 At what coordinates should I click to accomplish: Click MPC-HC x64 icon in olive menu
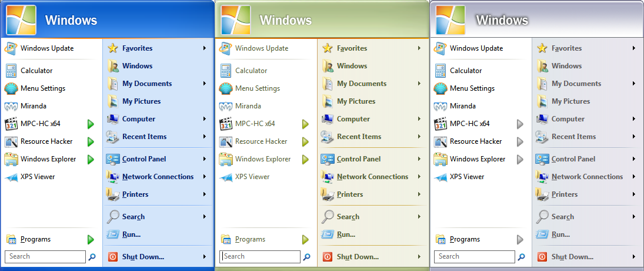(225, 124)
